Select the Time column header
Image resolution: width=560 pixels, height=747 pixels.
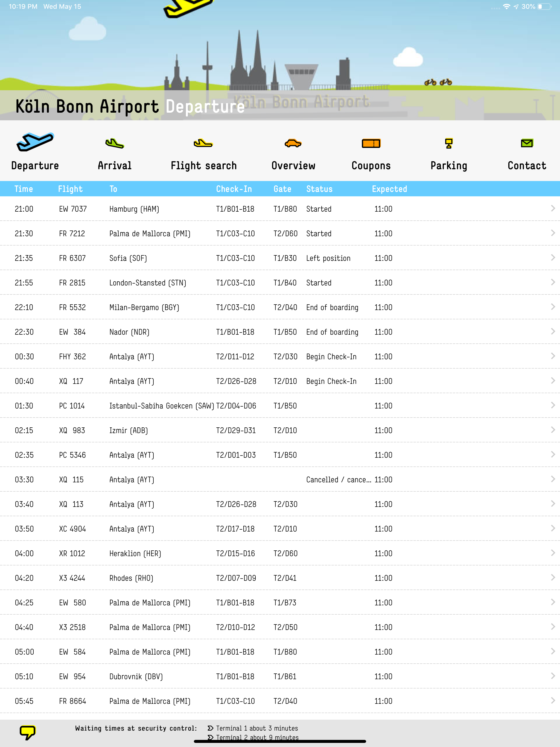[24, 189]
